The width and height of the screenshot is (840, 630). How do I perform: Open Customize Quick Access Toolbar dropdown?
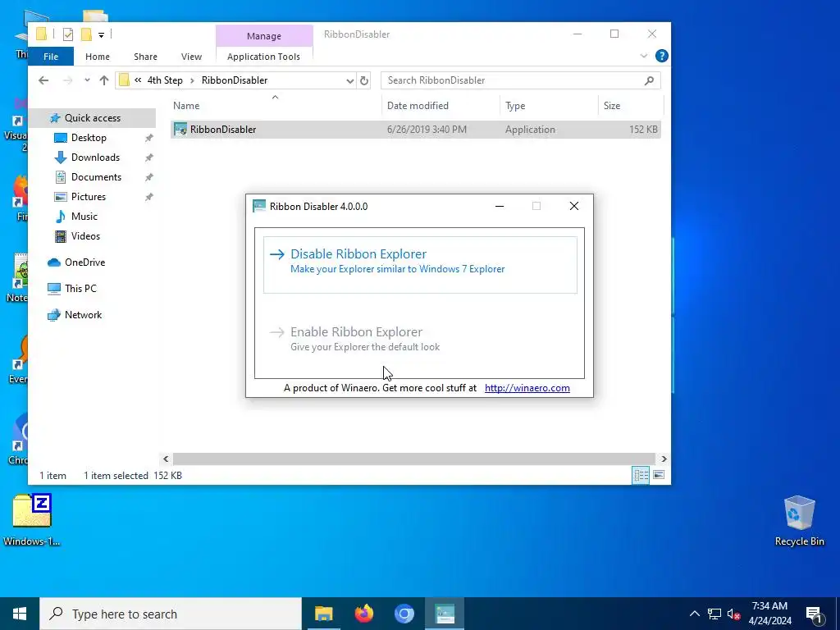tap(101, 34)
